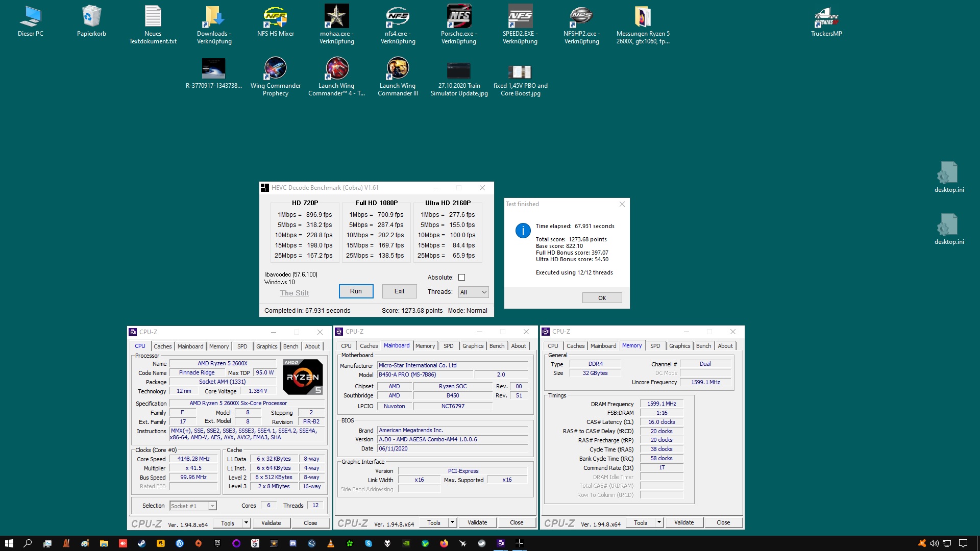Viewport: 980px width, 551px height.
Task: Expand the Tools arrow in the CPU-tab CPU-Z window
Action: click(246, 523)
